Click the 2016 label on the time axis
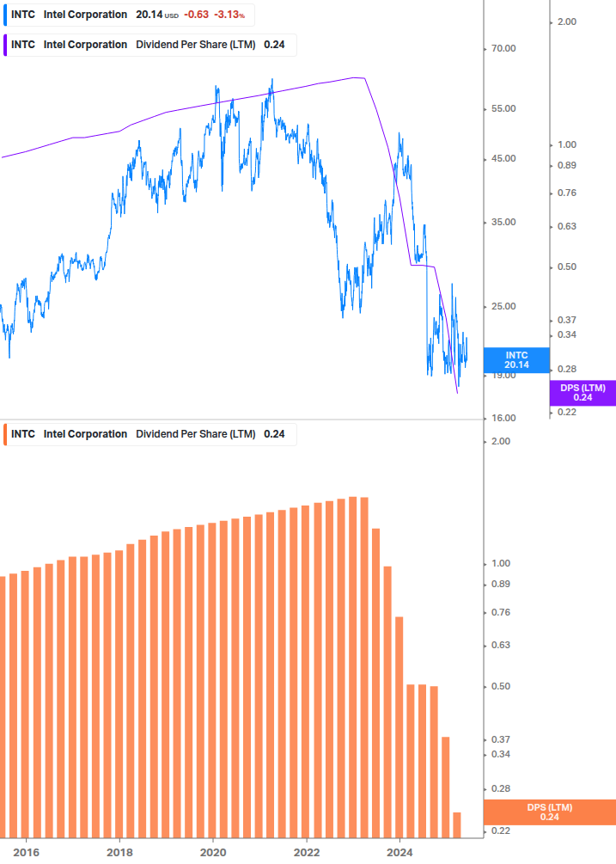 pyautogui.click(x=27, y=853)
